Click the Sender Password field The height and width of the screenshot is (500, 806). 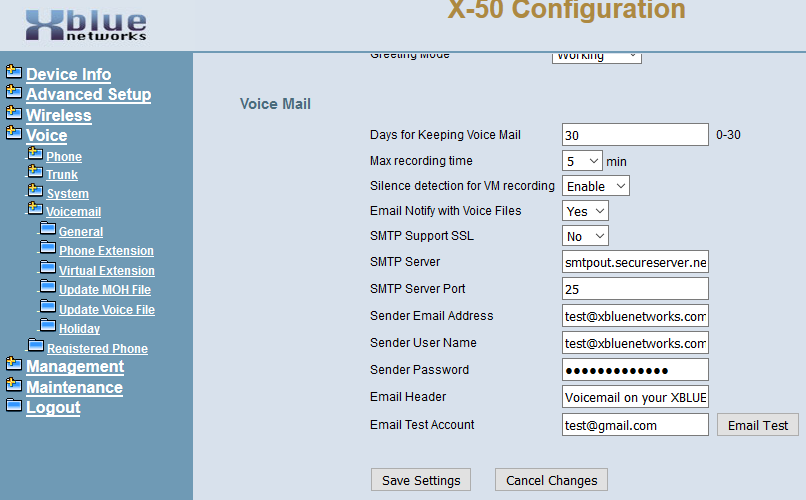pos(635,370)
